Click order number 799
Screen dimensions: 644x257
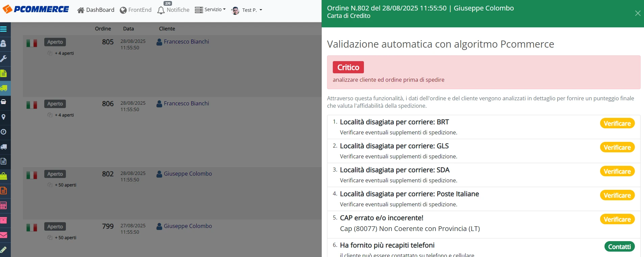point(108,226)
